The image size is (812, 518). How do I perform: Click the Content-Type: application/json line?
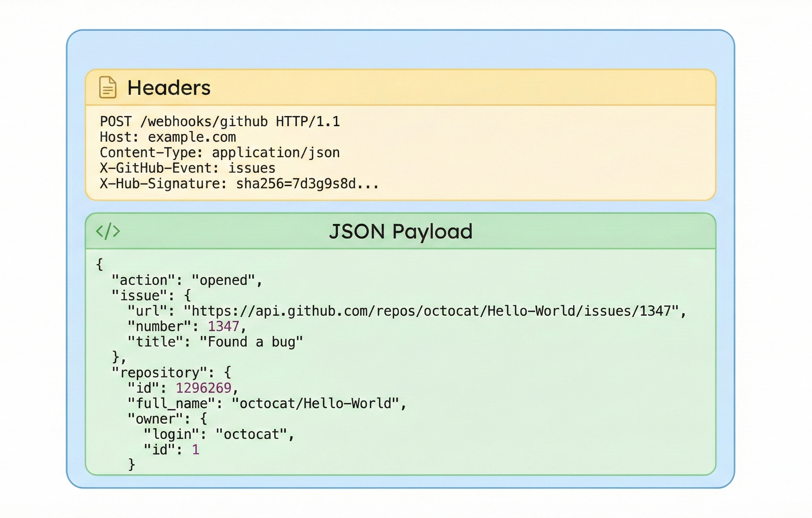pyautogui.click(x=220, y=152)
